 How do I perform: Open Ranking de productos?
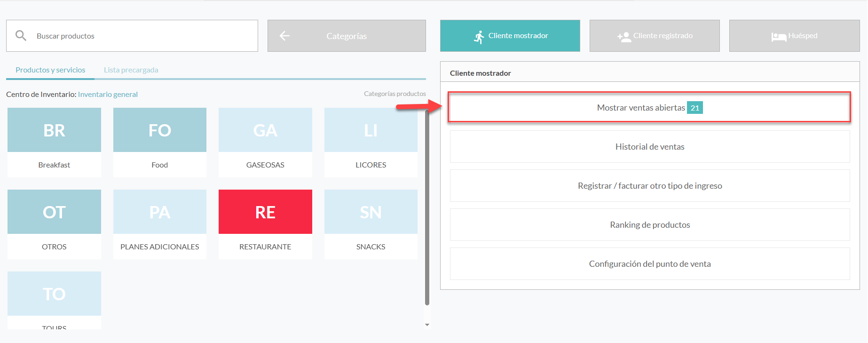pos(649,225)
